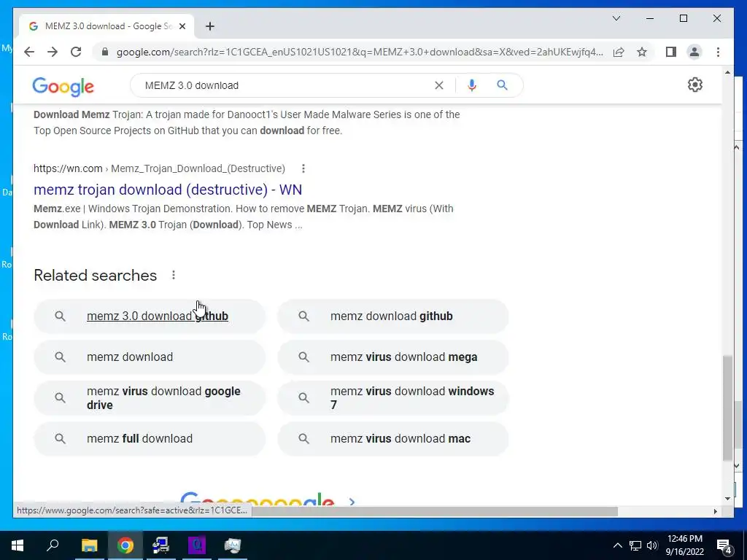Open Chrome three-dot menu
The image size is (747, 560).
[718, 52]
